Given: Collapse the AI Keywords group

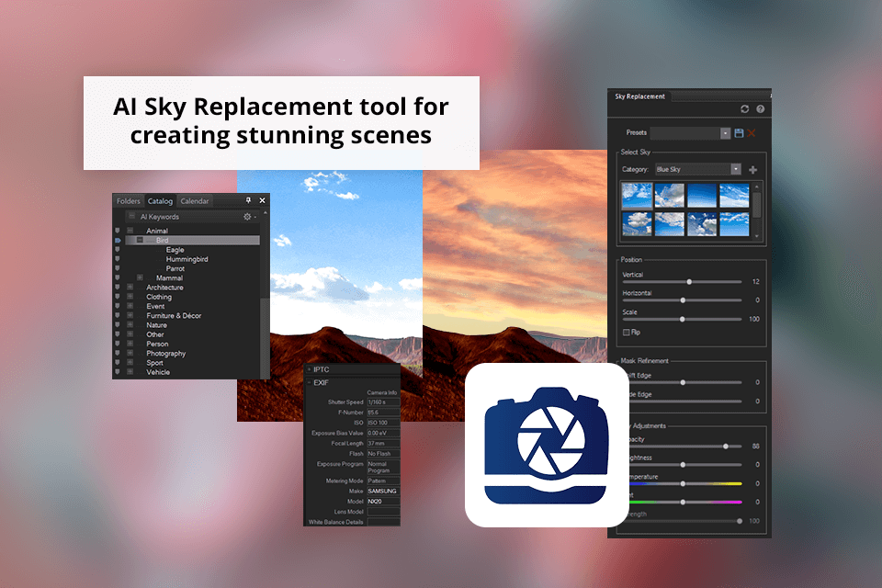Looking at the screenshot, I should (x=131, y=216).
